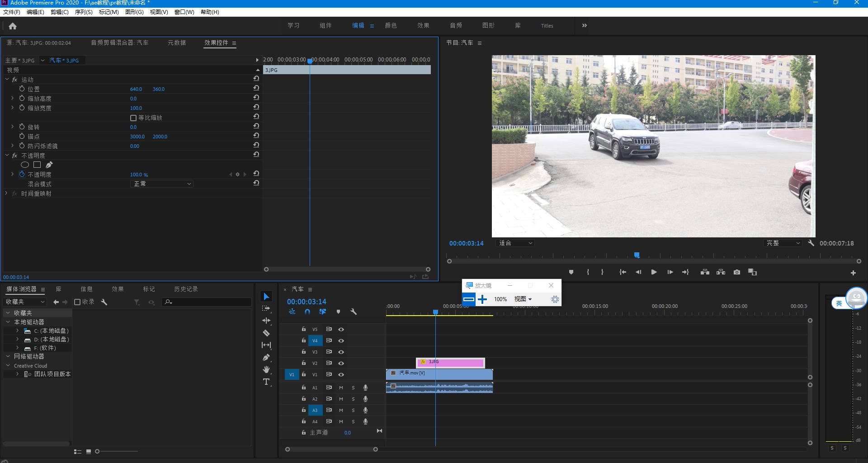Viewport: 868px width, 463px height.
Task: Solo audio track A2
Action: coord(353,399)
